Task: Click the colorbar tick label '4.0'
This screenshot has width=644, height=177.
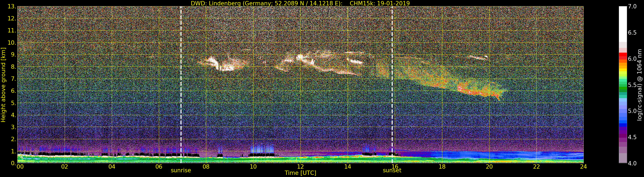Action: [632, 163]
